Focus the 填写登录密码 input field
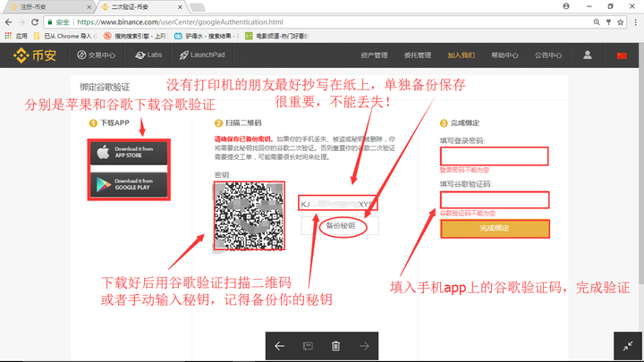This screenshot has width=644, height=362. point(494,156)
